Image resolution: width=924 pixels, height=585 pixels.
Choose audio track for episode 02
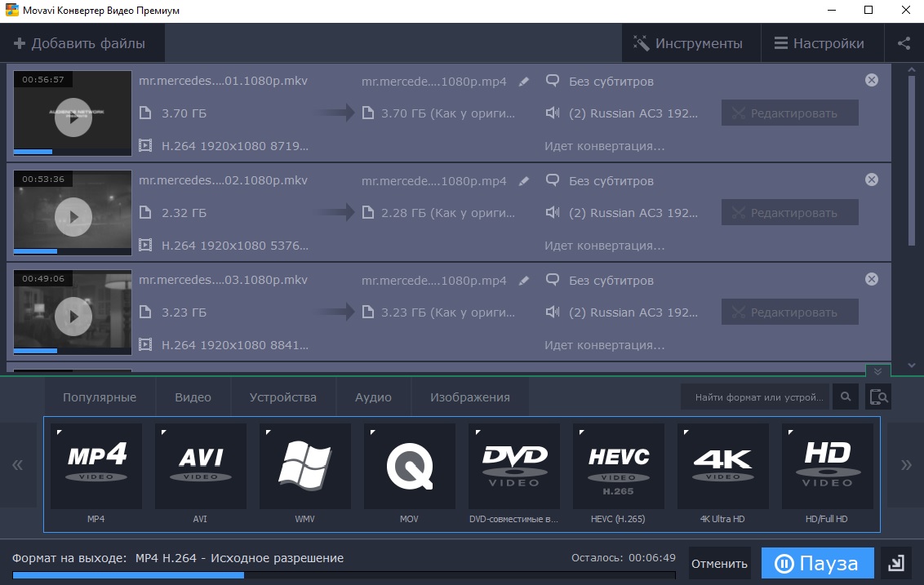tap(622, 213)
